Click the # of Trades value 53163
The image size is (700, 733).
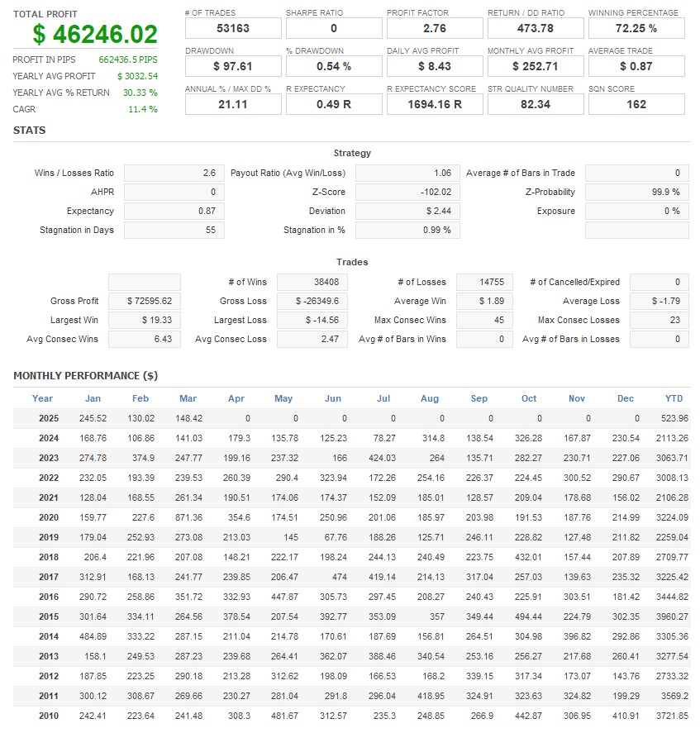click(x=233, y=29)
